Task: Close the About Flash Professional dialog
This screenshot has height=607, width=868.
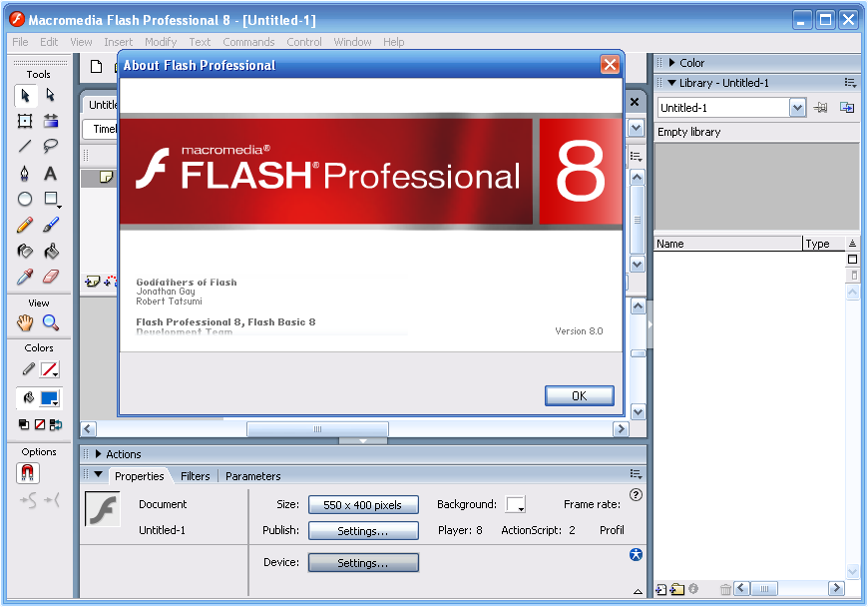Action: 610,65
